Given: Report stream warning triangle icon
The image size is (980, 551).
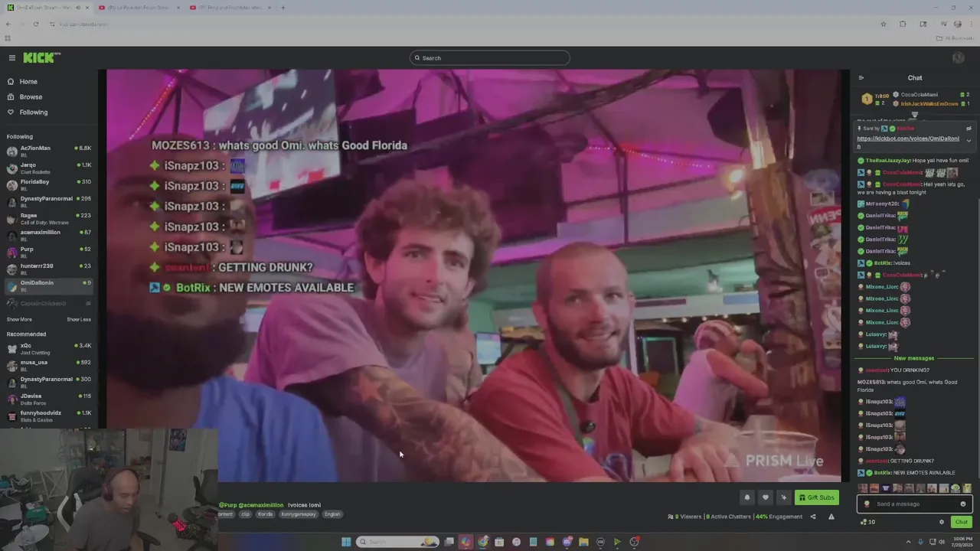Looking at the screenshot, I should coord(831,517).
